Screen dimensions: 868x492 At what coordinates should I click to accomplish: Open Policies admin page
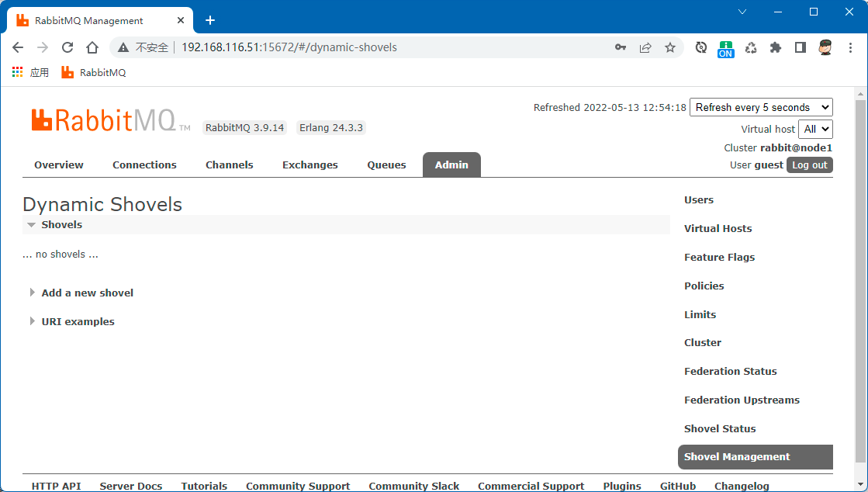click(704, 286)
